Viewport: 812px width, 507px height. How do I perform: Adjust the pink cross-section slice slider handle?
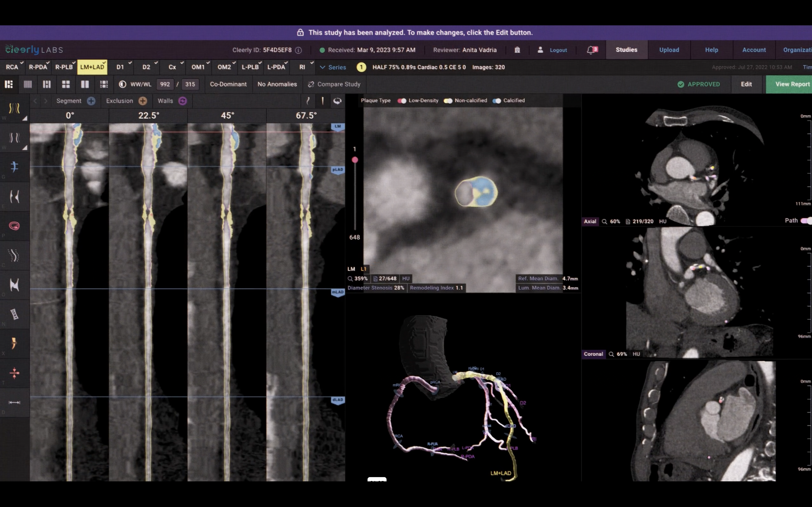(x=355, y=160)
